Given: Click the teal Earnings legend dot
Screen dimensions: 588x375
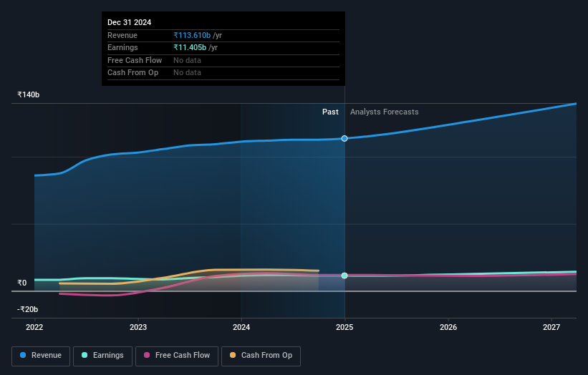Looking at the screenshot, I should (85, 355).
